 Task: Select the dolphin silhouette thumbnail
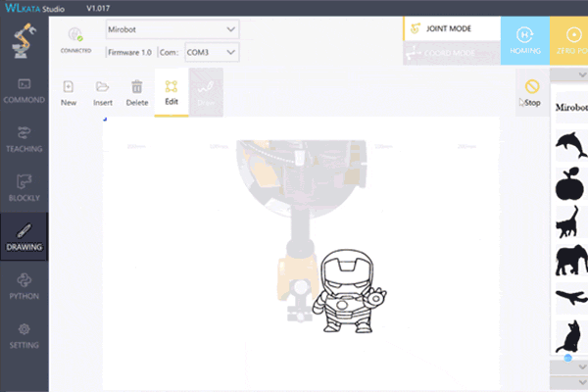(570, 145)
